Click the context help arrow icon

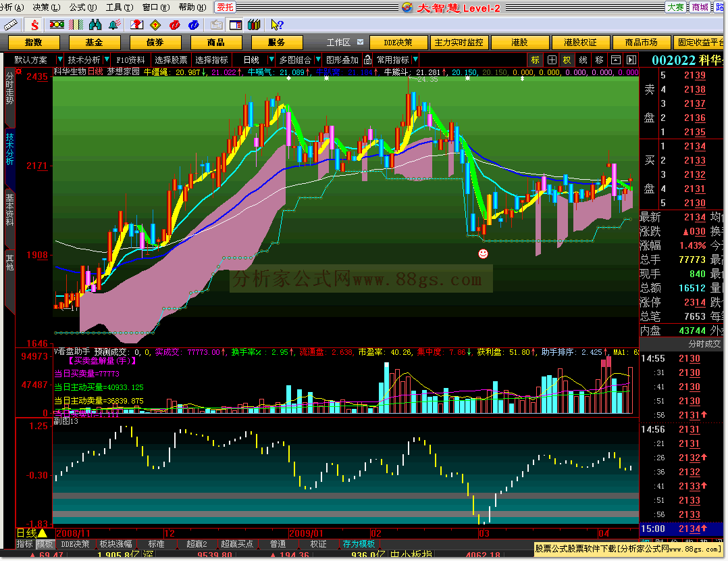pos(277,24)
